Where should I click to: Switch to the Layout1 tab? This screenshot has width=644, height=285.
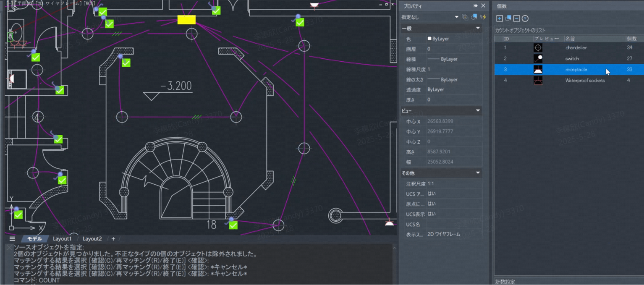tap(62, 239)
